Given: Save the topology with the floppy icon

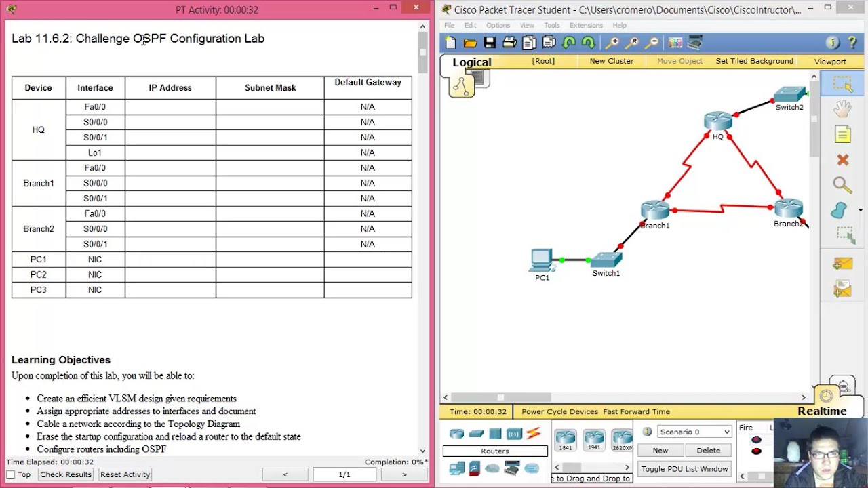Looking at the screenshot, I should tap(490, 43).
